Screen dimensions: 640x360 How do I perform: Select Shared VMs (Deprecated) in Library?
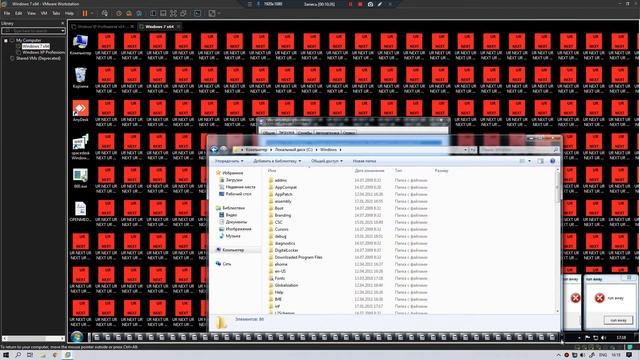[x=38, y=58]
